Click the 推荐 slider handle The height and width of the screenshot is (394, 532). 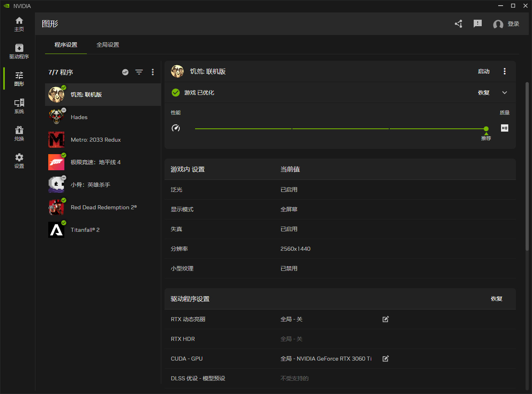point(486,129)
